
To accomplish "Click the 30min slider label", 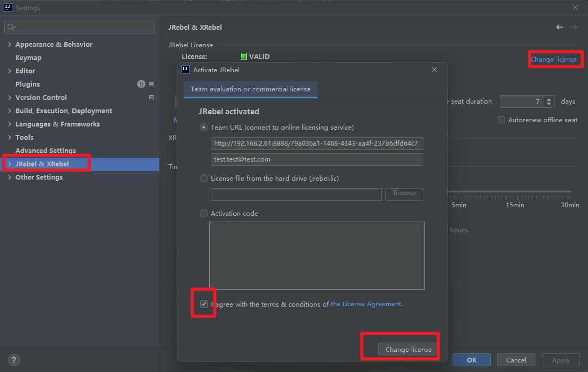I will pyautogui.click(x=570, y=205).
